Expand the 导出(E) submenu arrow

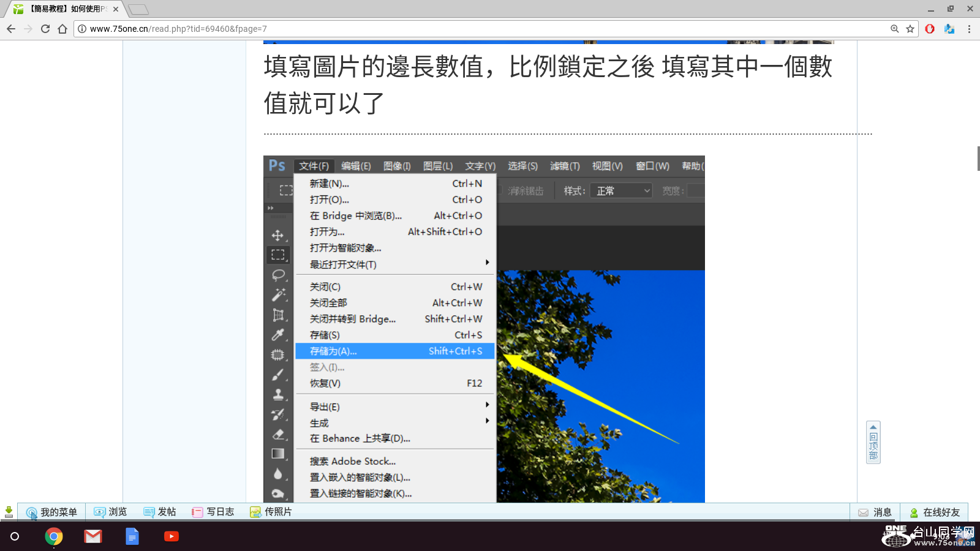point(488,405)
